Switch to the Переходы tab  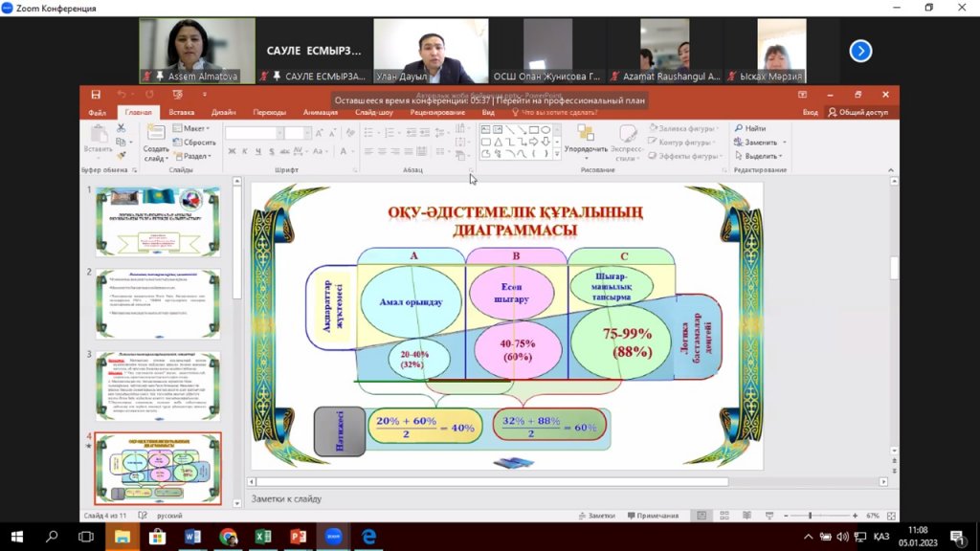click(x=269, y=113)
